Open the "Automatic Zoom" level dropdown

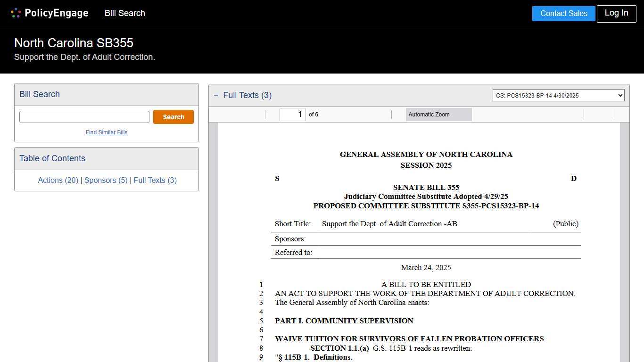click(438, 114)
